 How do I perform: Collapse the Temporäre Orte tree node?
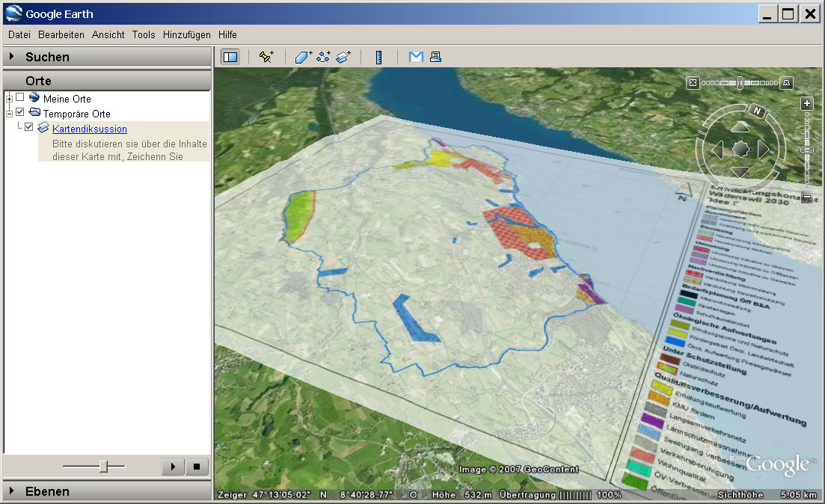coord(9,113)
